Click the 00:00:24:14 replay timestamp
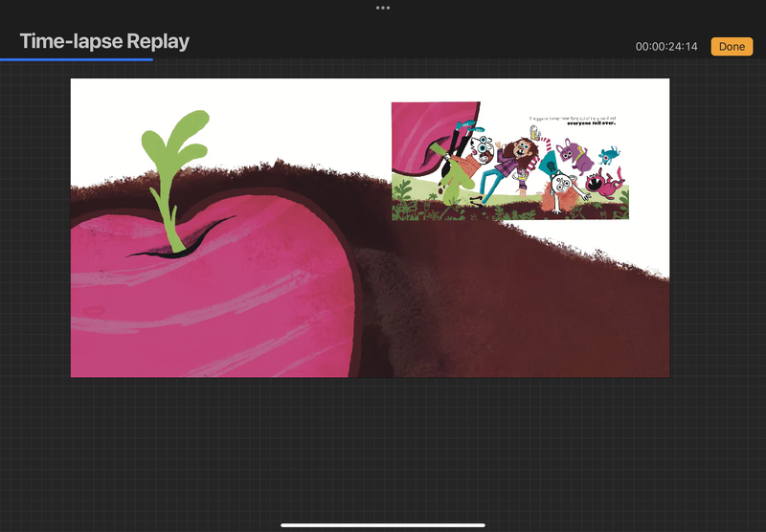Viewport: 766px width, 532px height. [x=667, y=47]
